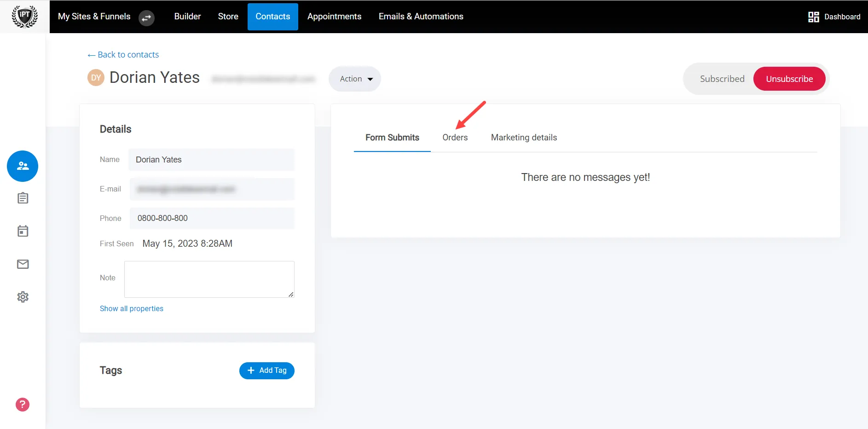
Task: Click the Add Tag button
Action: [266, 370]
